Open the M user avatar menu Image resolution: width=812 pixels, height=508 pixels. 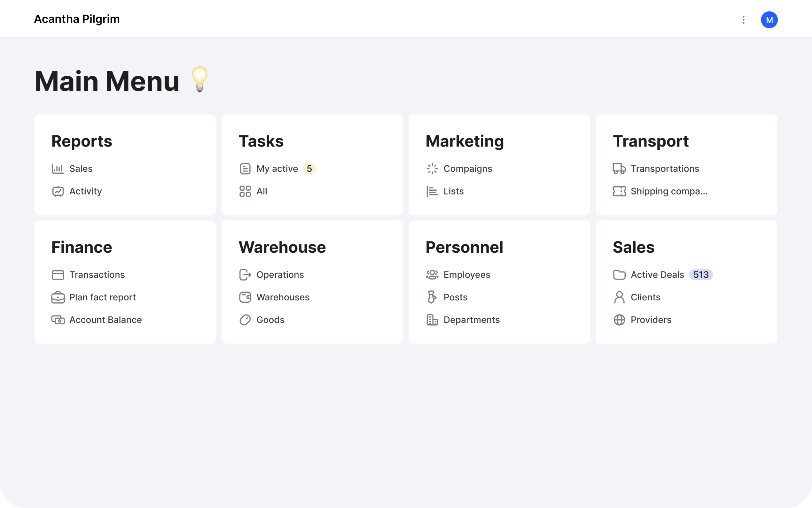click(x=769, y=20)
